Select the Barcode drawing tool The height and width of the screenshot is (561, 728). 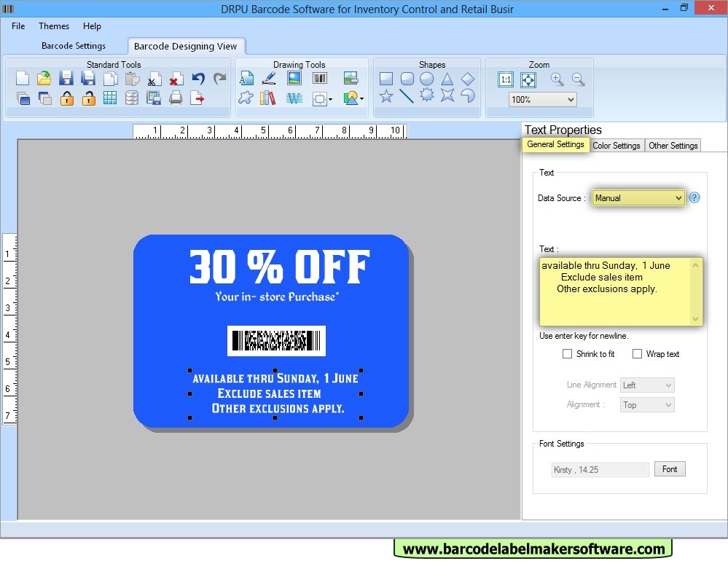click(319, 79)
